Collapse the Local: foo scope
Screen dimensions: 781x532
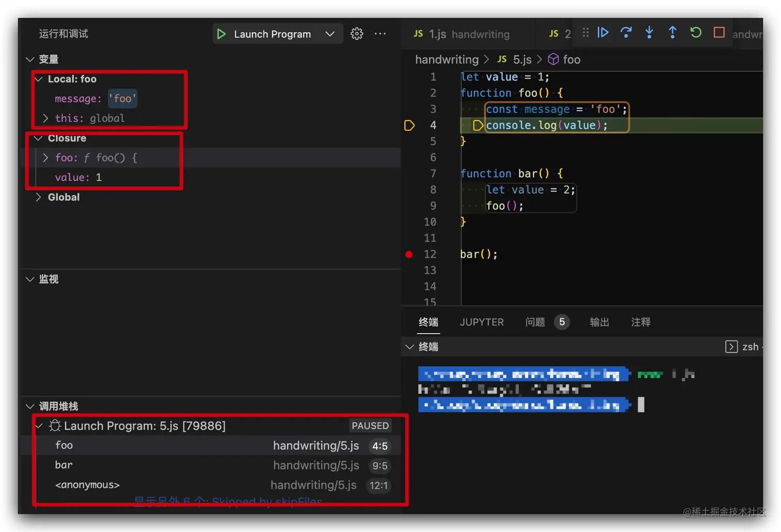pyautogui.click(x=39, y=79)
